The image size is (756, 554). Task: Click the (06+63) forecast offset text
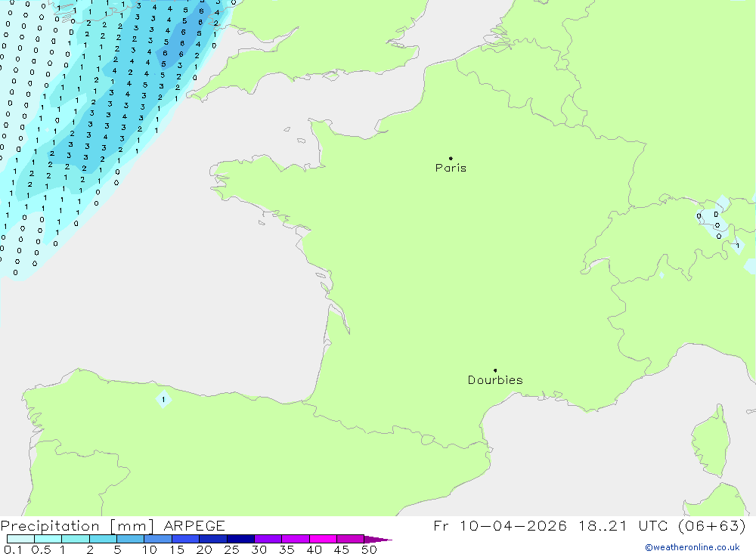[x=711, y=525]
